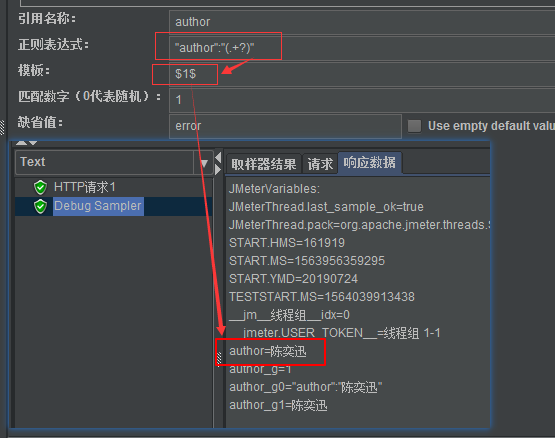Click the author_g1=陈奕迅 line
Viewport: 555px width, 438px height.
278,405
